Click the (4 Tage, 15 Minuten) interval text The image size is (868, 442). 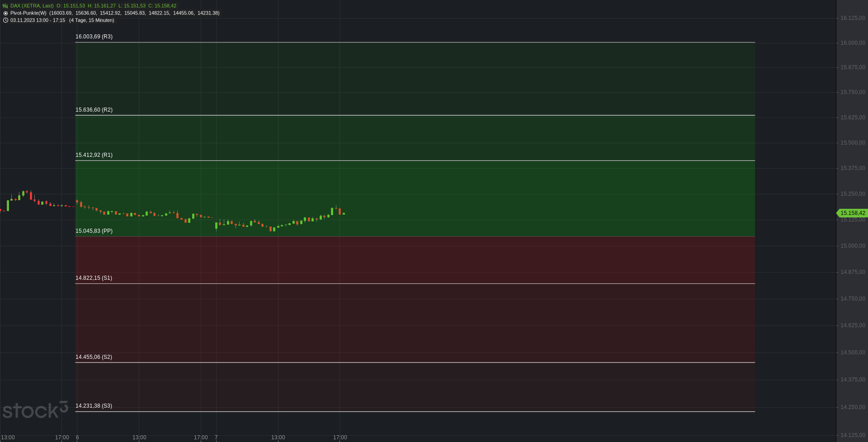click(x=92, y=20)
